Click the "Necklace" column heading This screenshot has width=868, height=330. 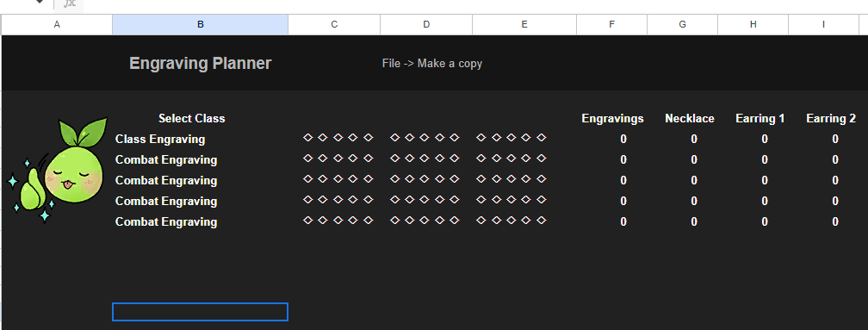690,119
